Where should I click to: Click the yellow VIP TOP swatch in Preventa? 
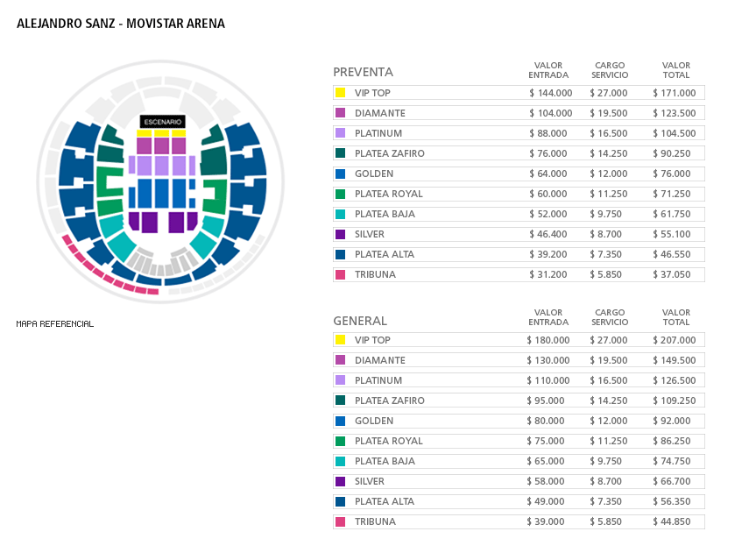[340, 93]
